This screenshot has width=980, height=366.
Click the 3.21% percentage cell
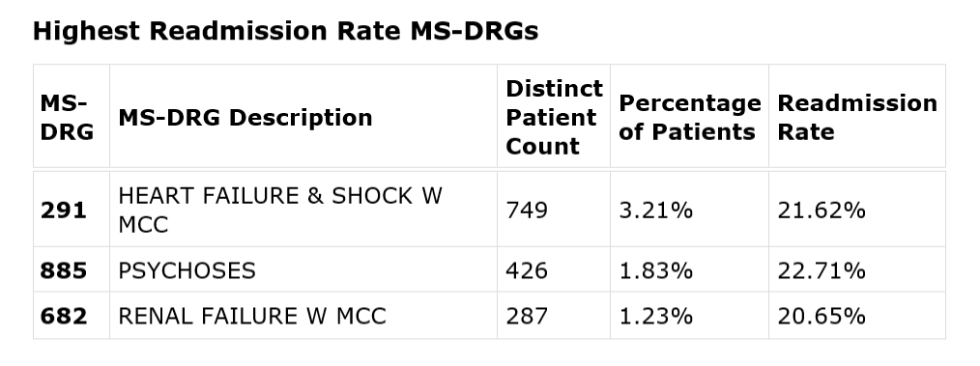689,210
